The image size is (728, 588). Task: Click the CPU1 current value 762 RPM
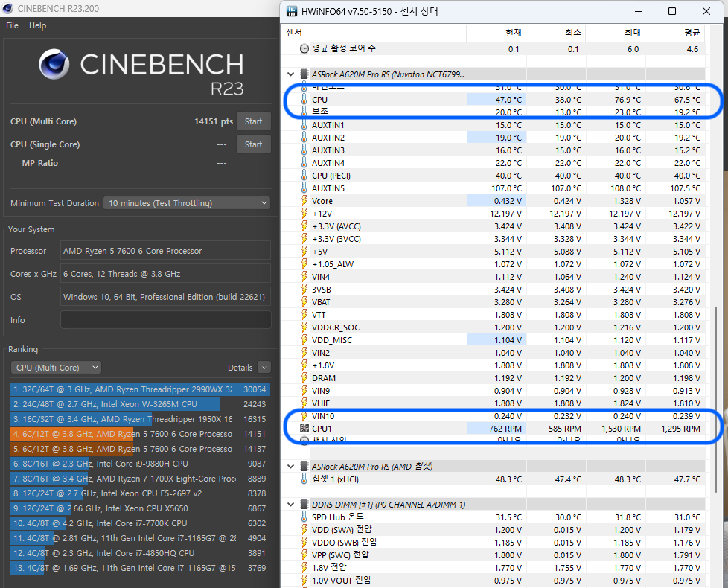(x=505, y=429)
